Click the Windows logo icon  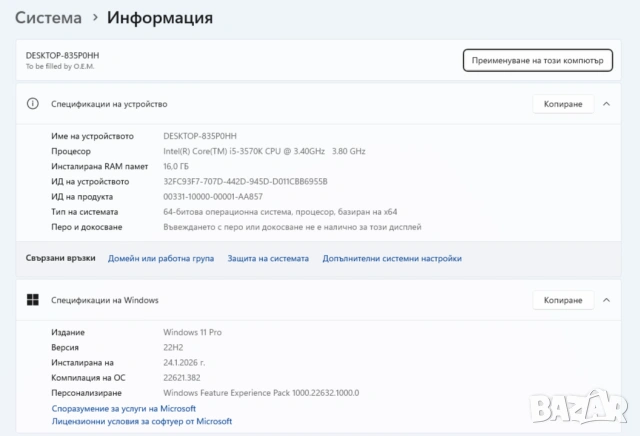pyautogui.click(x=33, y=300)
